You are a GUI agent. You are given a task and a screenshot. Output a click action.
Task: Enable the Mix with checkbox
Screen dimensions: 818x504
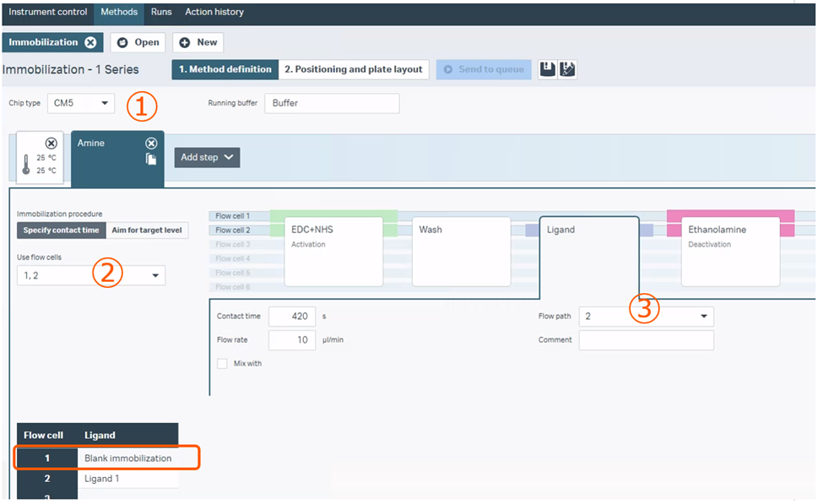(x=222, y=363)
